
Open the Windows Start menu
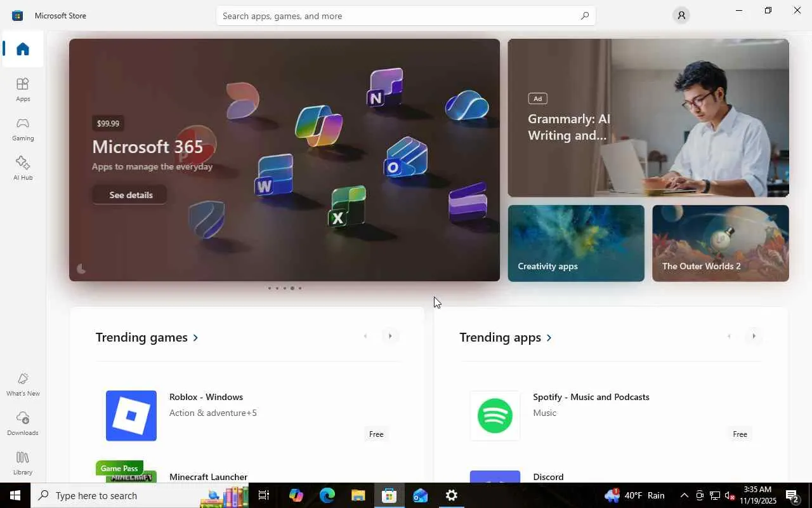click(x=15, y=495)
